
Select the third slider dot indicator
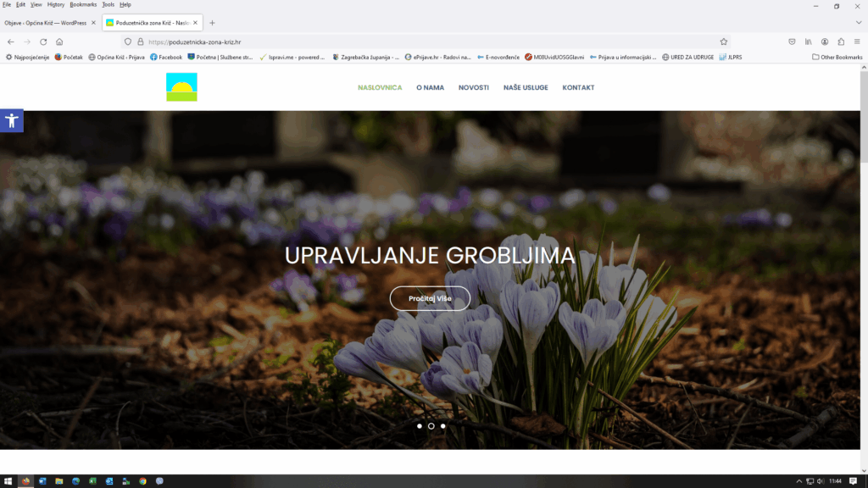(x=442, y=426)
